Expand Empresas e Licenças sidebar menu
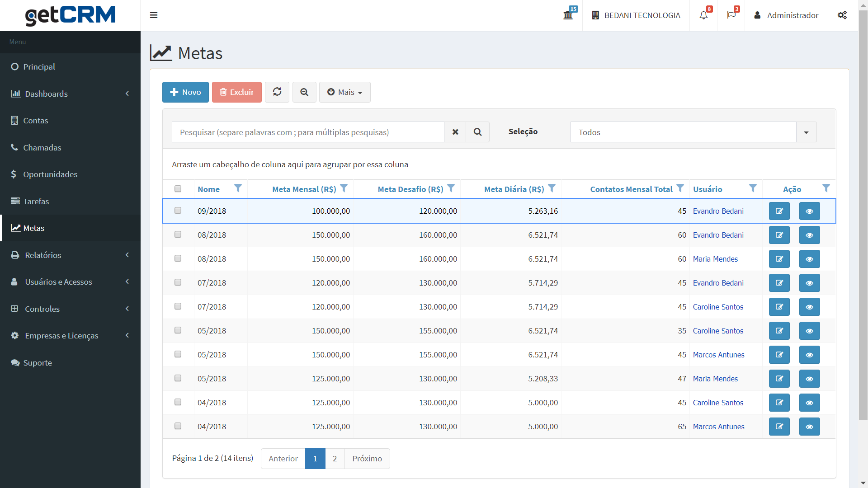 click(x=70, y=336)
